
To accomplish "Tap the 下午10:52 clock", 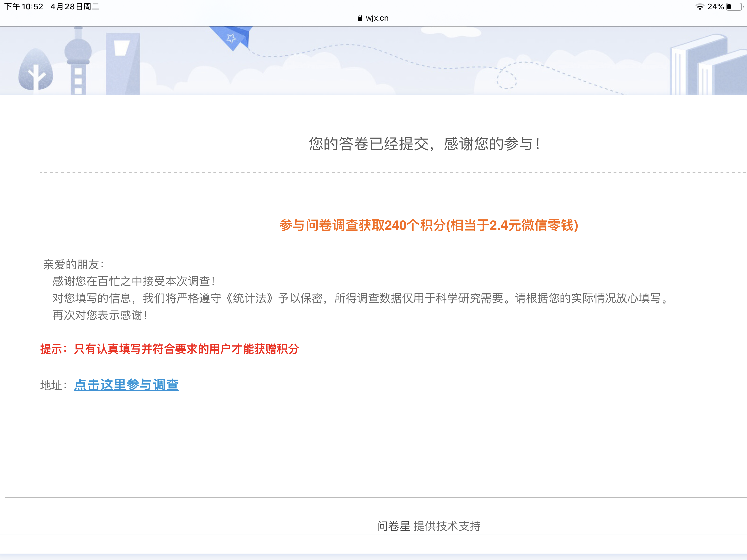I will click(x=24, y=7).
